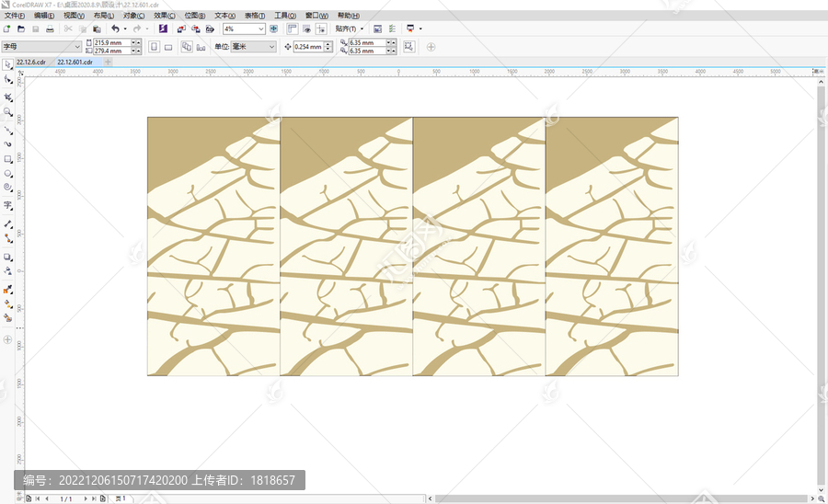
Task: Open the page size dropdown 字母
Action: pos(41,46)
